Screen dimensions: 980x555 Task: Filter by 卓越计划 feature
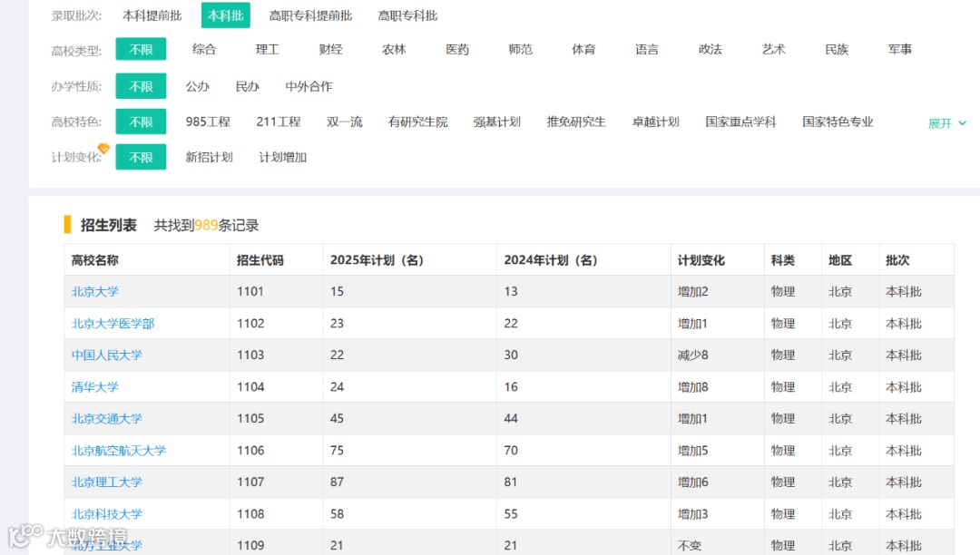[656, 122]
